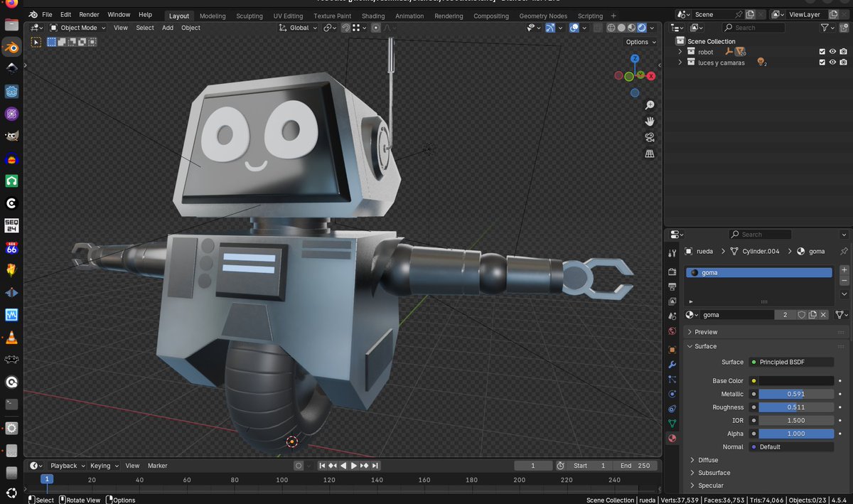Click Blender icon in Ubuntu dock
Screen dimensions: 853x504
click(11, 47)
